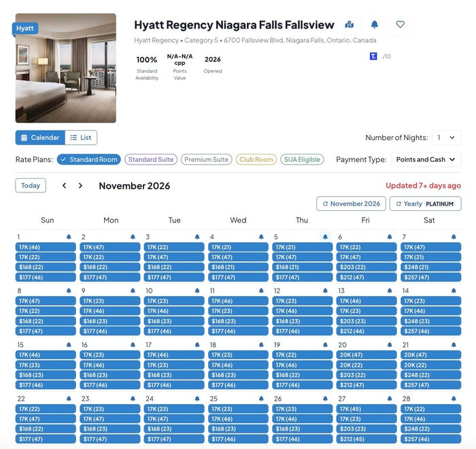Click the hotel title Hyatt Regency Niagara Falls Fallsview

(234, 25)
